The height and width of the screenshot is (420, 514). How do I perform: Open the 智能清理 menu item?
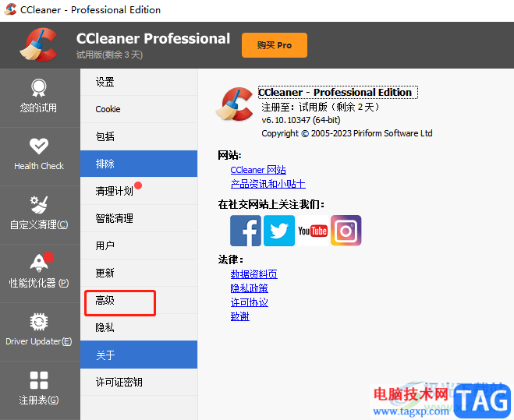(x=139, y=218)
